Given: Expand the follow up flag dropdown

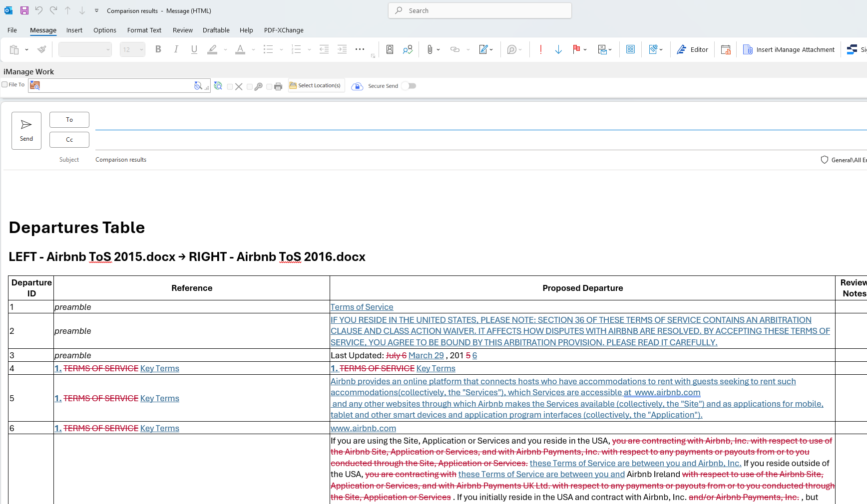Looking at the screenshot, I should tap(585, 49).
